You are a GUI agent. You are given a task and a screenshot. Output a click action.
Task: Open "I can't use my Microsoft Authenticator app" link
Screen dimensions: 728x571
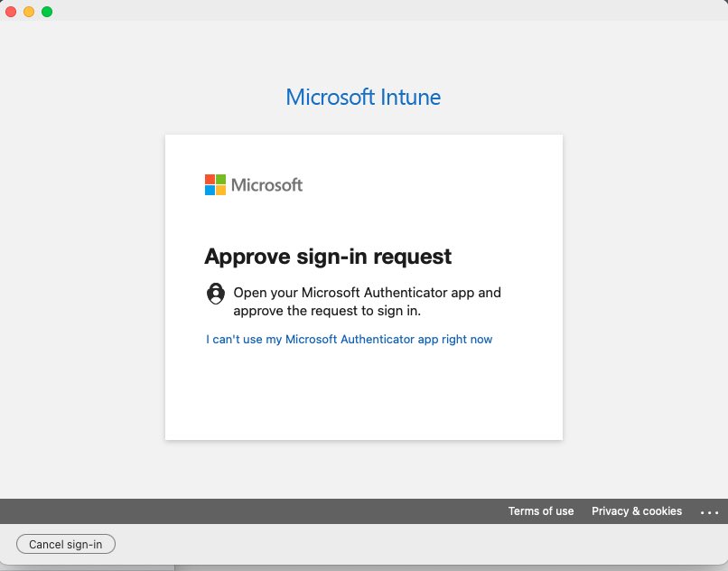350,339
